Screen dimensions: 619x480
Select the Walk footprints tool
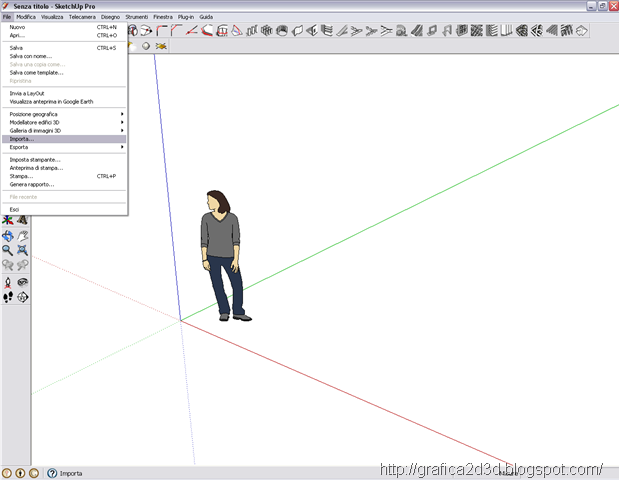(8, 297)
